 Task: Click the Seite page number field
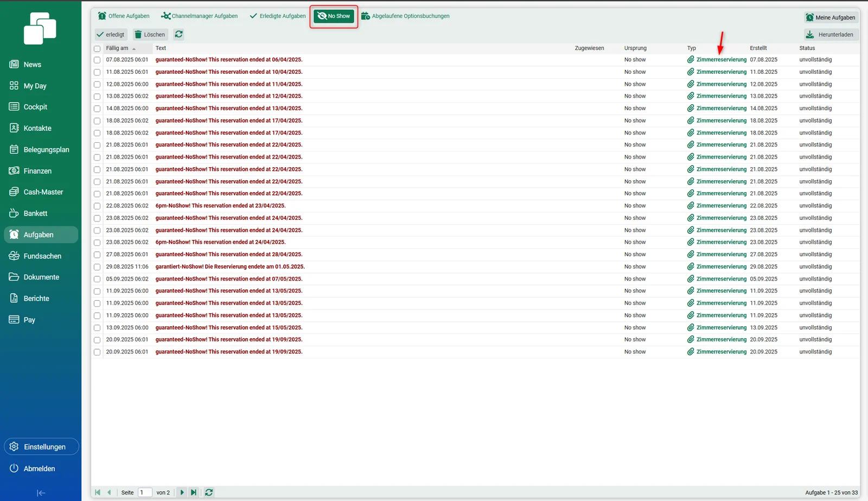click(145, 492)
